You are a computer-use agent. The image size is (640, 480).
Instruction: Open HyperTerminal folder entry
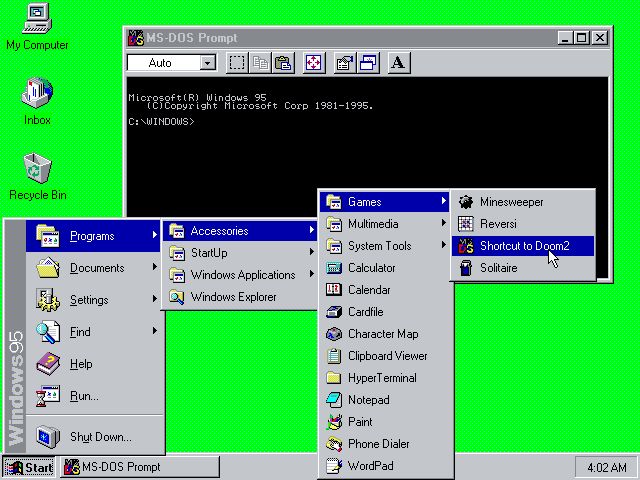(x=384, y=378)
